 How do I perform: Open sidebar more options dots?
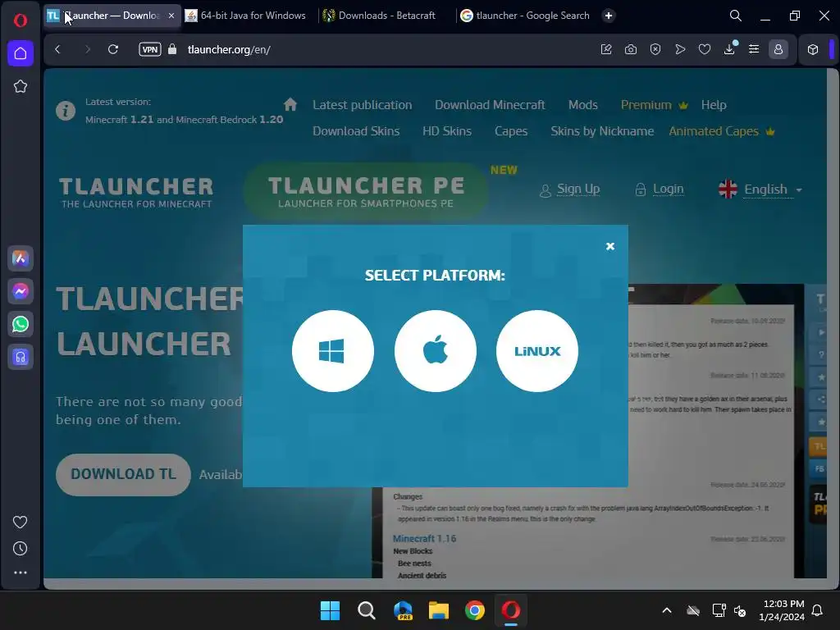tap(21, 573)
